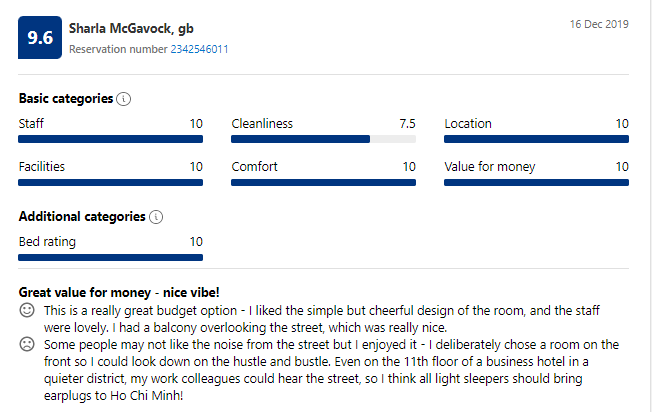Click the negative review comment about noise
This screenshot has width=652, height=412.
tap(331, 370)
